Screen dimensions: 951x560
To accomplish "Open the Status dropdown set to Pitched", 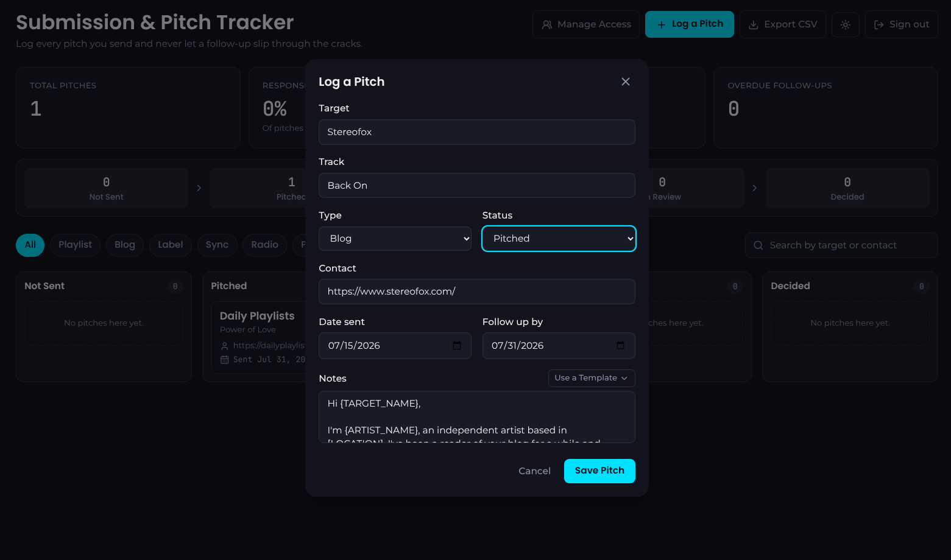I will (x=559, y=239).
